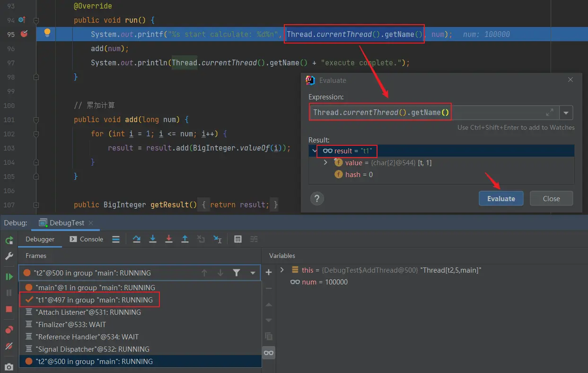Screen dimensions: 588x373
Task: Click the Close button in Evaluate dialog
Action: 551,198
